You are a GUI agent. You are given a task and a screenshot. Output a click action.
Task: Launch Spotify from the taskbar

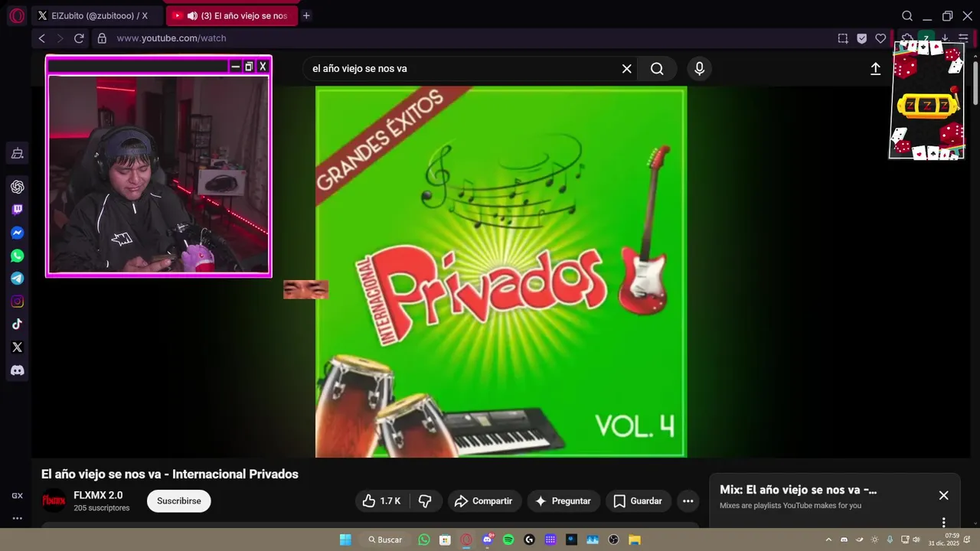(508, 540)
